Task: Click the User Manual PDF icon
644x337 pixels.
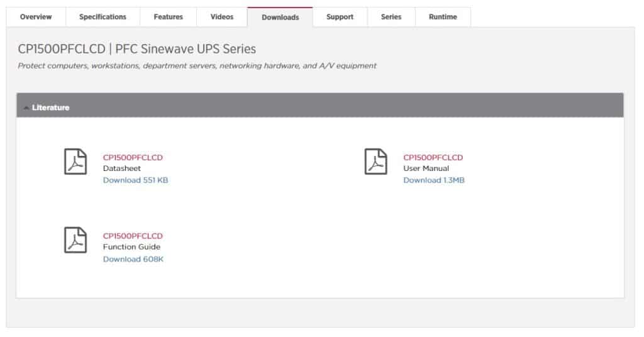Action: 376,162
